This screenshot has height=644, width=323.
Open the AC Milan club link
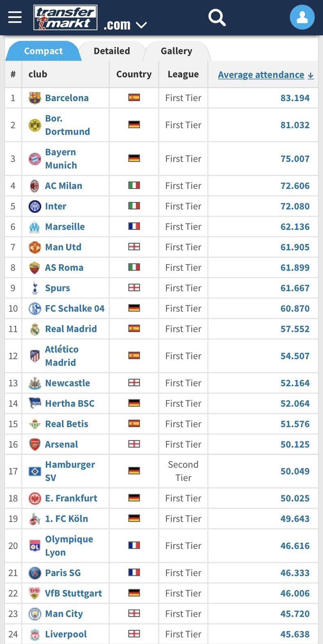click(63, 186)
